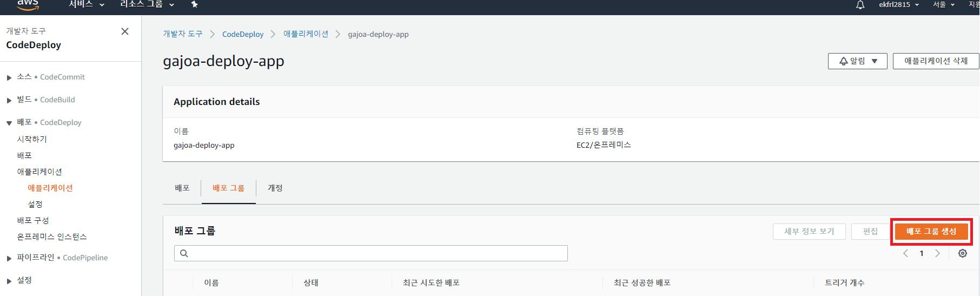The width and height of the screenshot is (980, 296).
Task: Sort by 최근 성공한 배포 column header
Action: tap(642, 282)
